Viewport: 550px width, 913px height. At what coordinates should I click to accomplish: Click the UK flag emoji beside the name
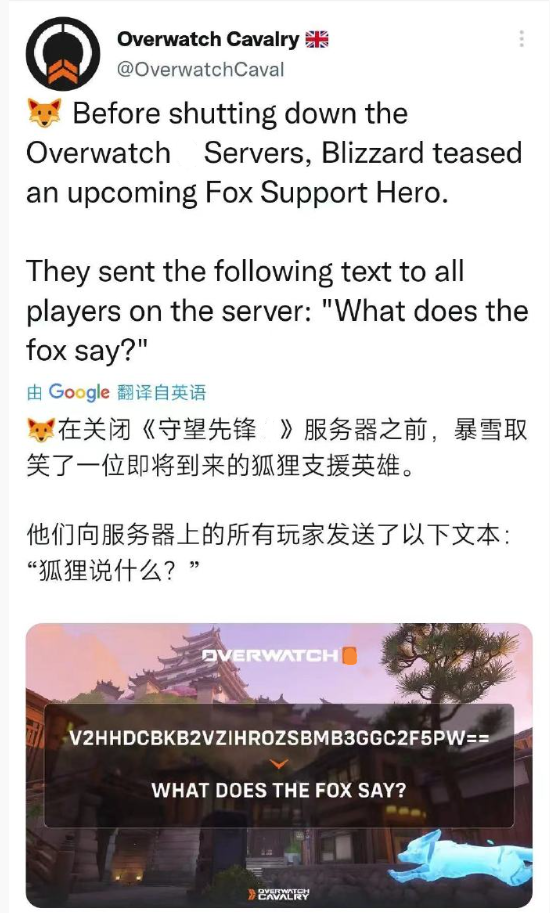(x=317, y=39)
